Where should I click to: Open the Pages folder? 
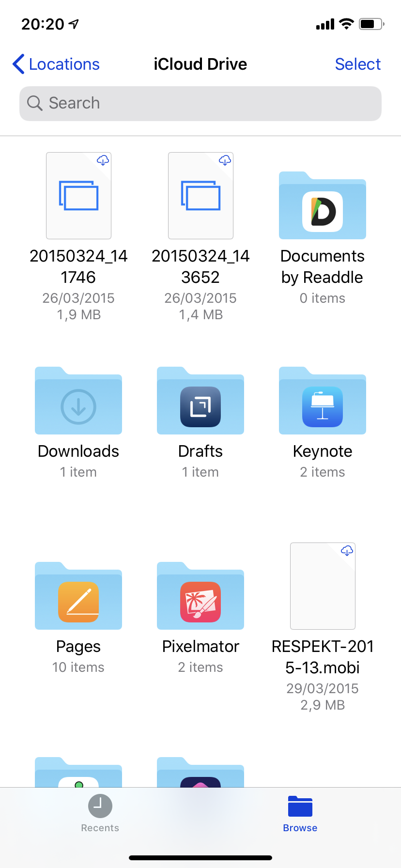pos(78,596)
